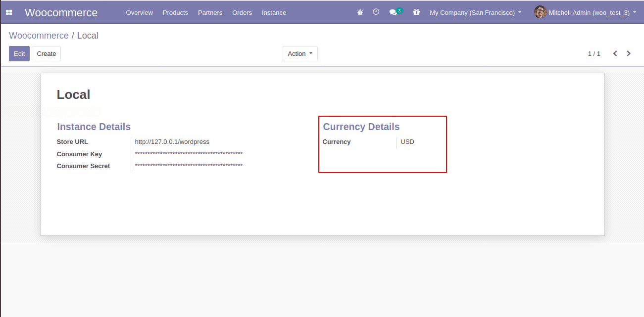Image resolution: width=644 pixels, height=317 pixels.
Task: Click the 1 / 1 pager counter
Action: (594, 54)
